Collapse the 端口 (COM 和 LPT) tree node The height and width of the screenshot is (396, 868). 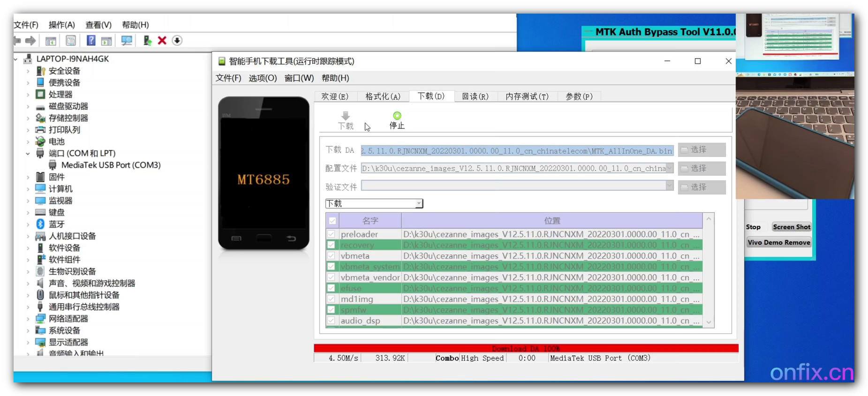[x=28, y=154]
